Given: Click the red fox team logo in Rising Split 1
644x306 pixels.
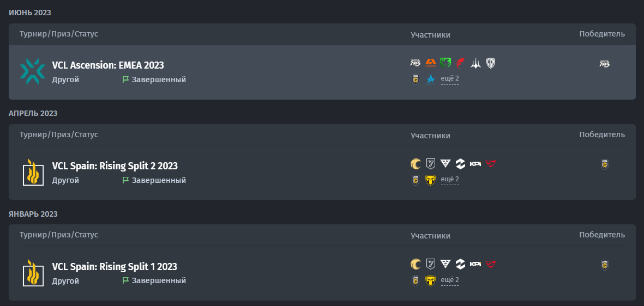Looking at the screenshot, I should pos(491,265).
